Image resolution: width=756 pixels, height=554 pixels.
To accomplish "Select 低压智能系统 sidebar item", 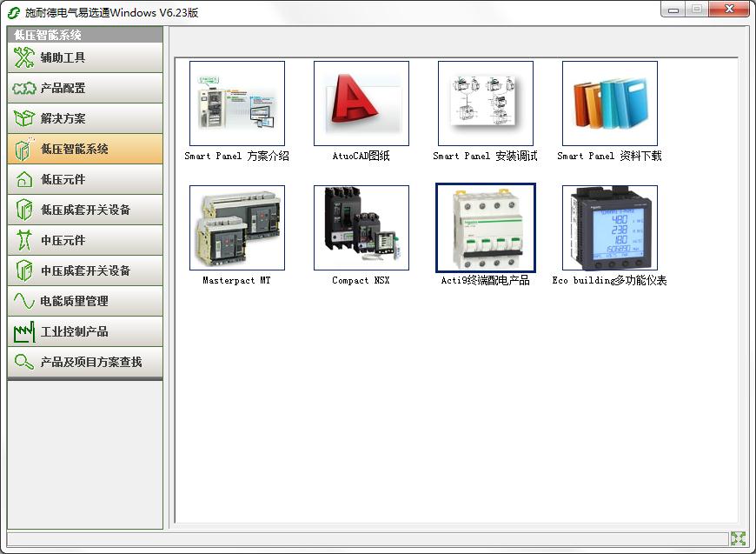I will pyautogui.click(x=85, y=149).
